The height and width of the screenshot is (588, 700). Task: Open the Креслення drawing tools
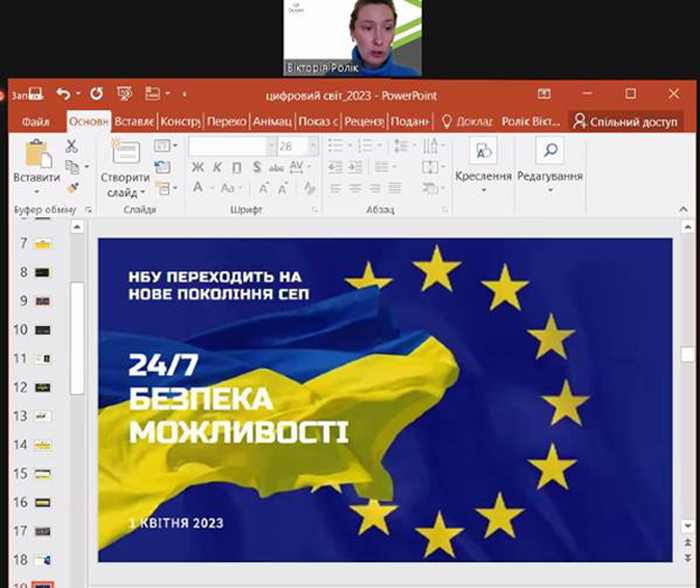coord(483,165)
